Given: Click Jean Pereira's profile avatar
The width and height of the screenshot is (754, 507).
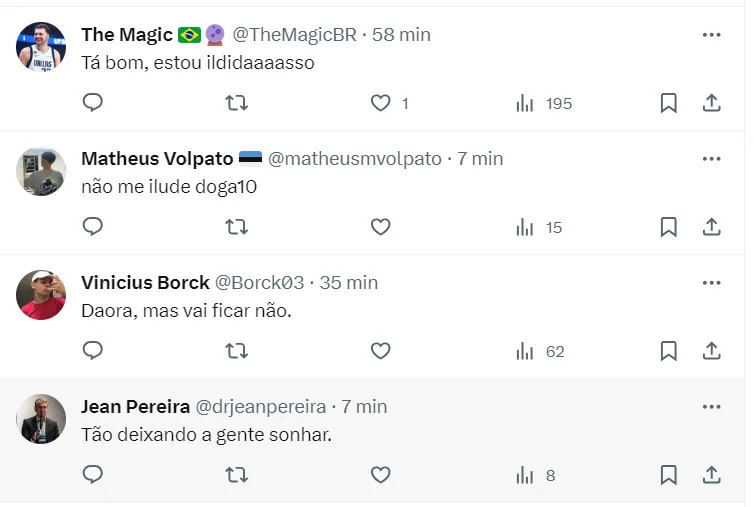Looking at the screenshot, I should [x=41, y=419].
